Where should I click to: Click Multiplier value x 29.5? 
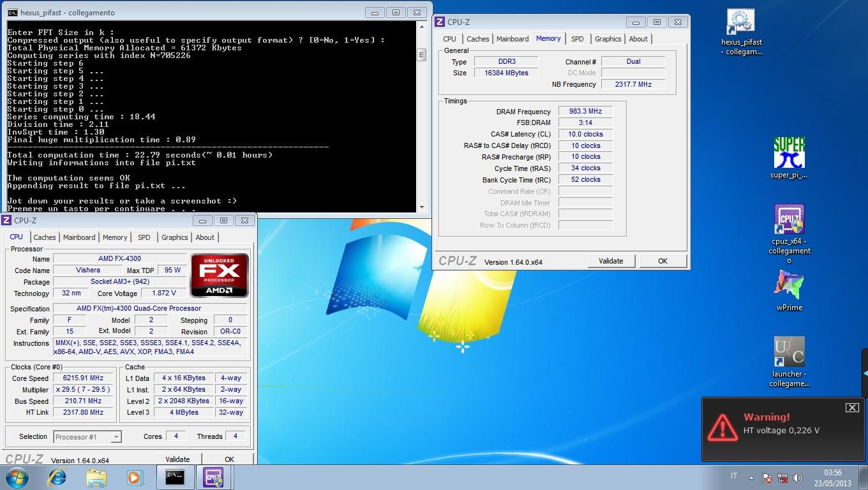(x=83, y=390)
